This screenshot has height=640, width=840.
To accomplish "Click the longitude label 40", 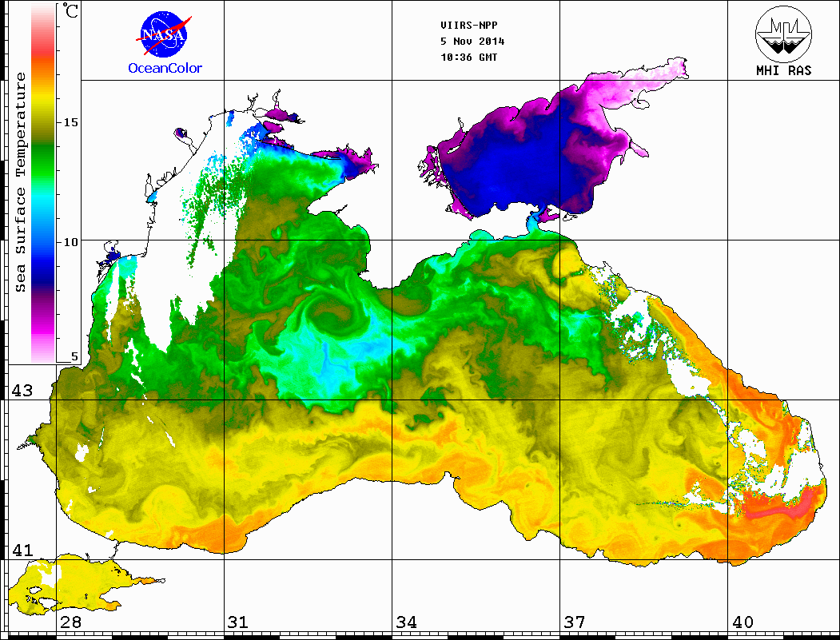I will click(x=742, y=622).
